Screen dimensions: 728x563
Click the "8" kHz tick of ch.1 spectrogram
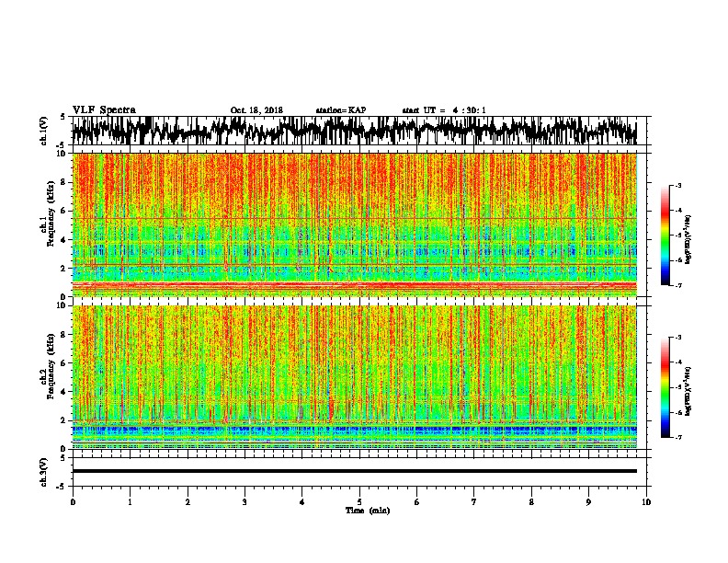tap(64, 182)
